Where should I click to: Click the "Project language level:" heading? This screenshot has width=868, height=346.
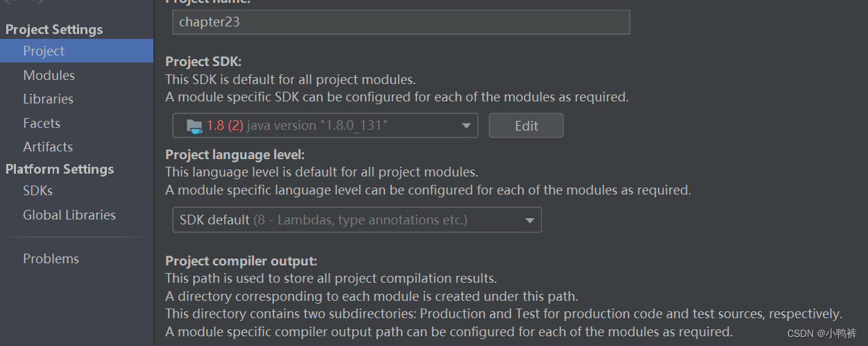235,154
